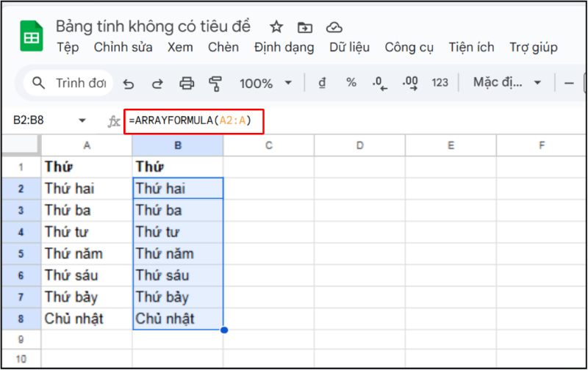Select cell A1 bold "Thứ"

coord(87,167)
